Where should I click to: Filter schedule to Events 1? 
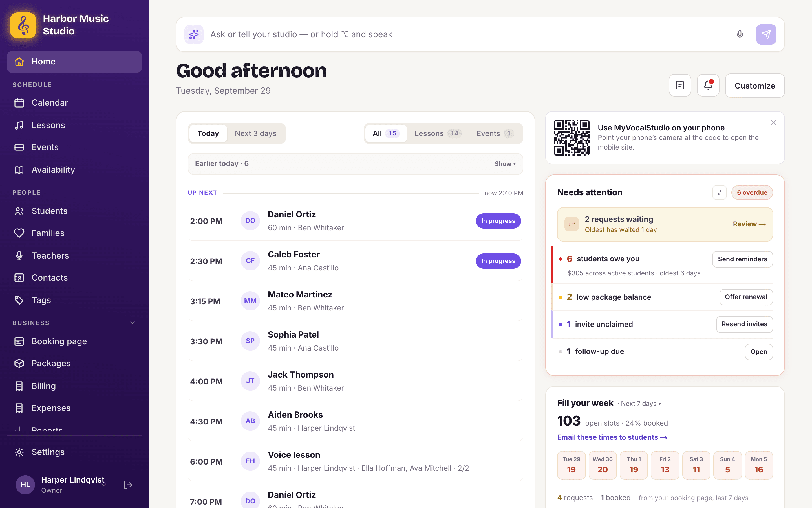tap(495, 133)
